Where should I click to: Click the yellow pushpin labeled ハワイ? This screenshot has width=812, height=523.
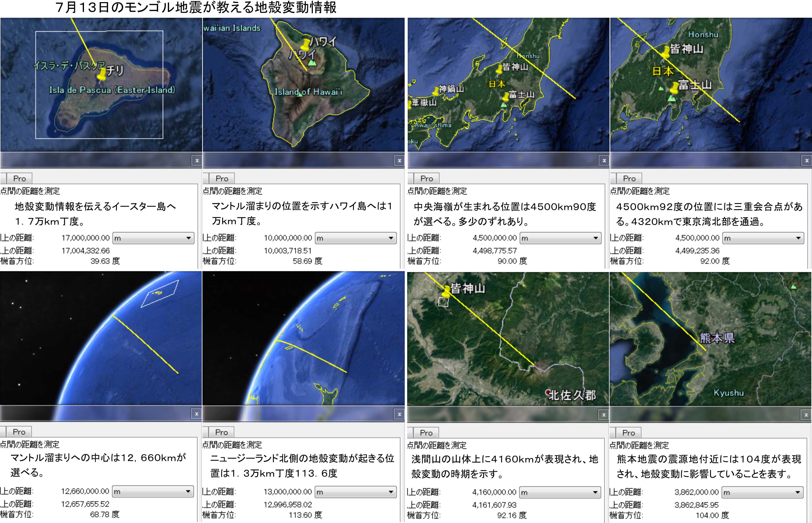point(306,44)
